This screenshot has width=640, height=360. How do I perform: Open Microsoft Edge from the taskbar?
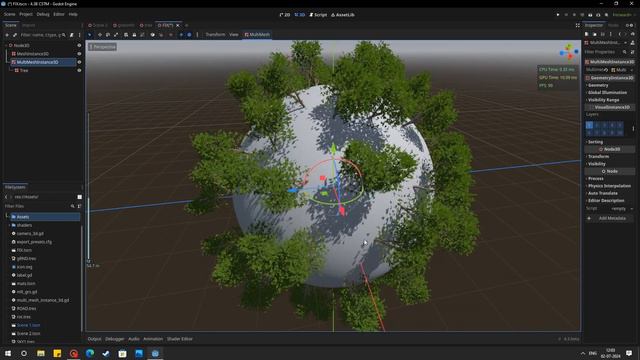[x=90, y=353]
